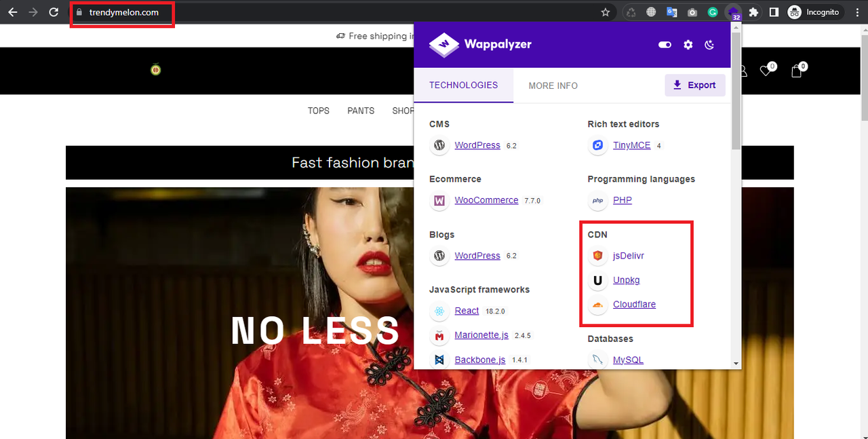
Task: Click the WordPress icon under CMS
Action: (x=439, y=145)
